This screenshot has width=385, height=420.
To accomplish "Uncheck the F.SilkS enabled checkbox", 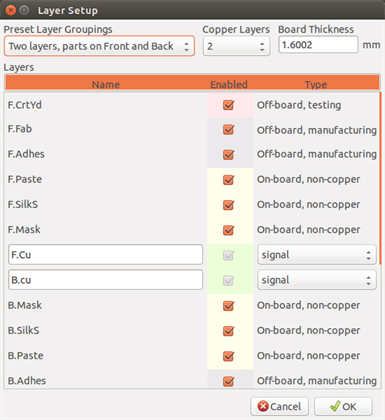I will coord(228,205).
